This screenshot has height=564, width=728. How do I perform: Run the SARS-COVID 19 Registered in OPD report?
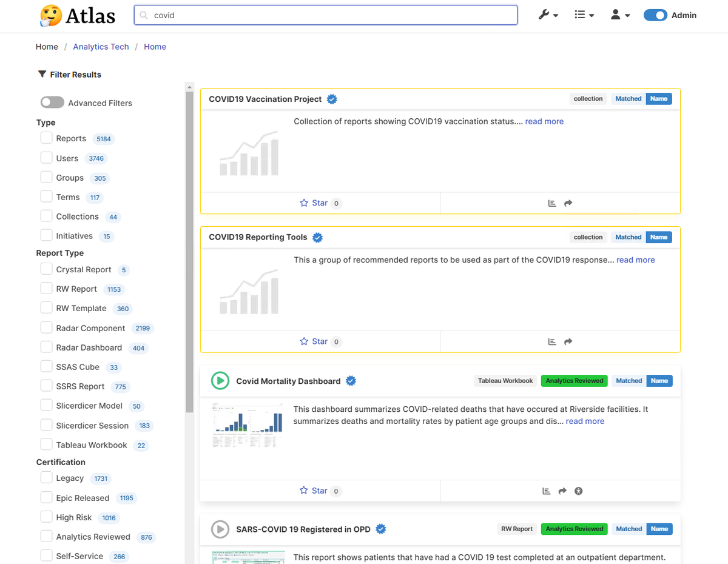click(220, 529)
